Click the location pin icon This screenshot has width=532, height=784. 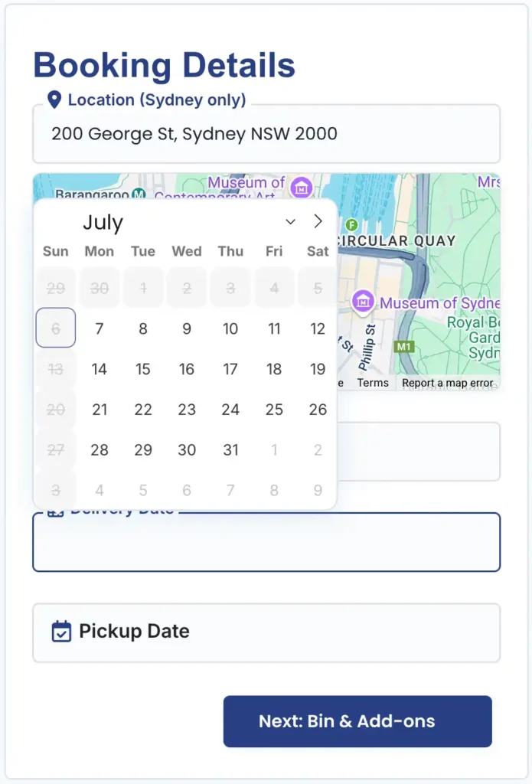[54, 100]
